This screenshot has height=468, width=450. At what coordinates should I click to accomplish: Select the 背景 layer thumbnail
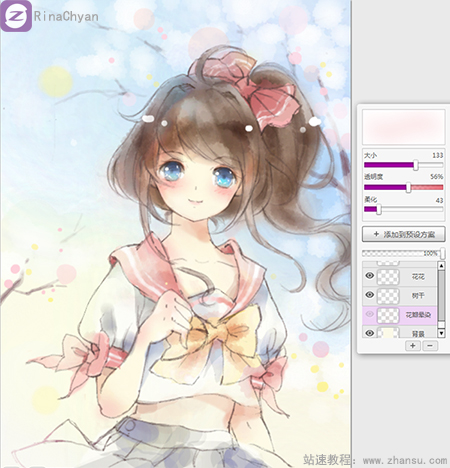(388, 333)
